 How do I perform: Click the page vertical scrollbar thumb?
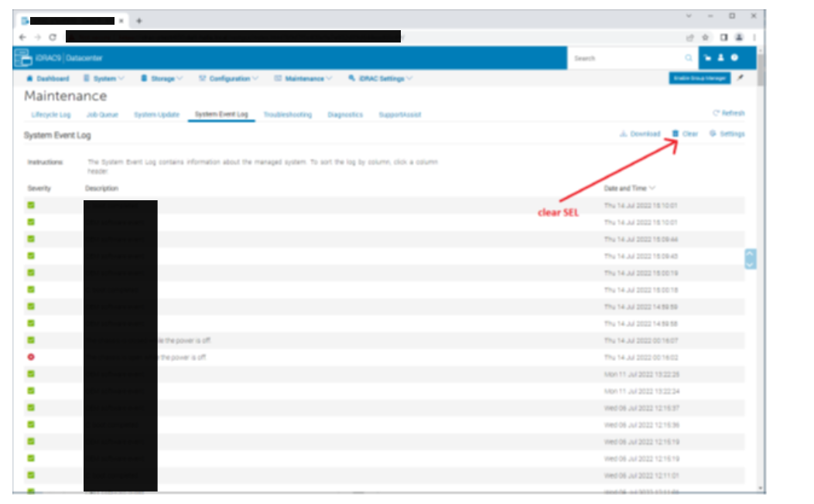click(x=761, y=70)
